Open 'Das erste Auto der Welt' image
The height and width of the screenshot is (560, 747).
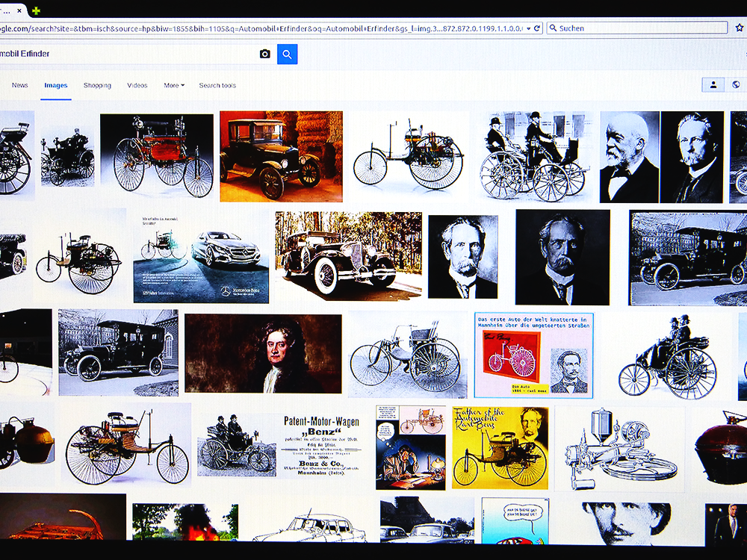(534, 355)
